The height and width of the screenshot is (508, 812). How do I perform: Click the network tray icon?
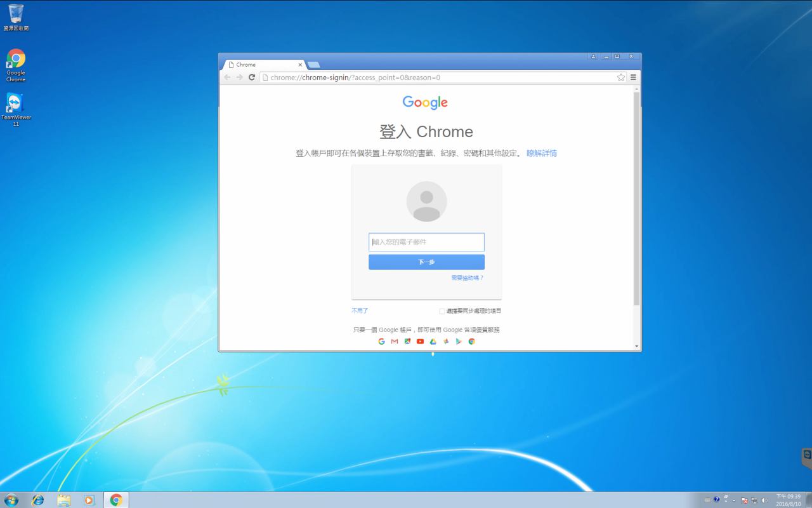tap(754, 500)
